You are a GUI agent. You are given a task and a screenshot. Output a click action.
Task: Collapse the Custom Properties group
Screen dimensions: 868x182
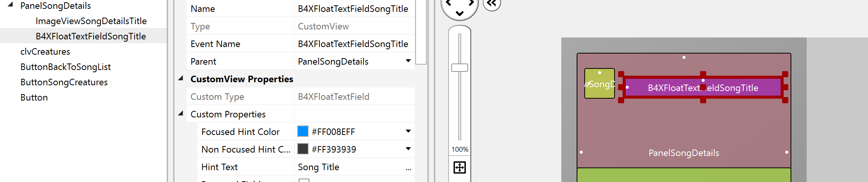[181, 114]
